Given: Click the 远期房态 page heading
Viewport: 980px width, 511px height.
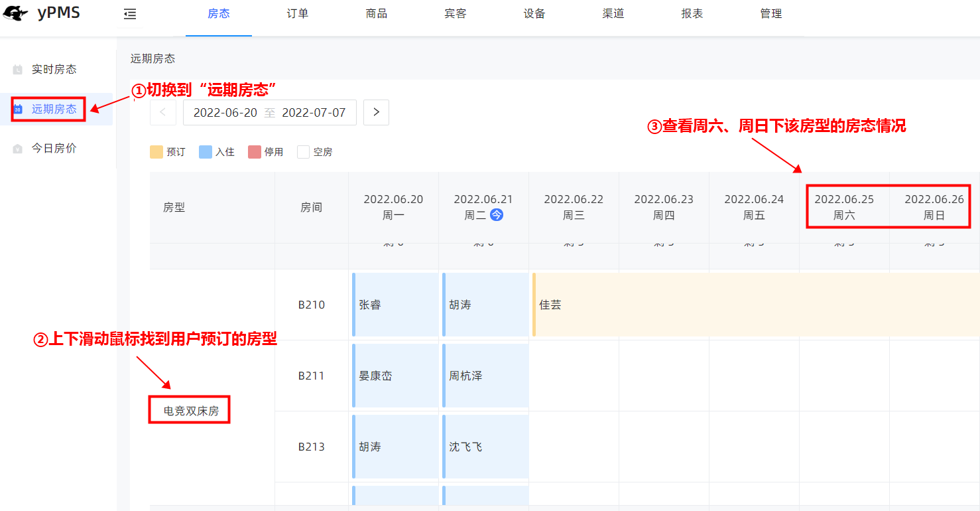Looking at the screenshot, I should 153,58.
